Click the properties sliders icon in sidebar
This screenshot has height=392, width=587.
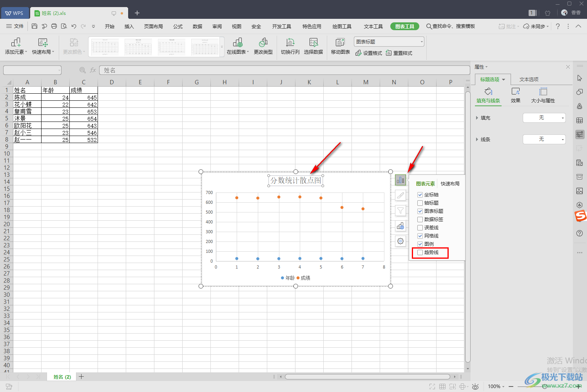click(580, 134)
